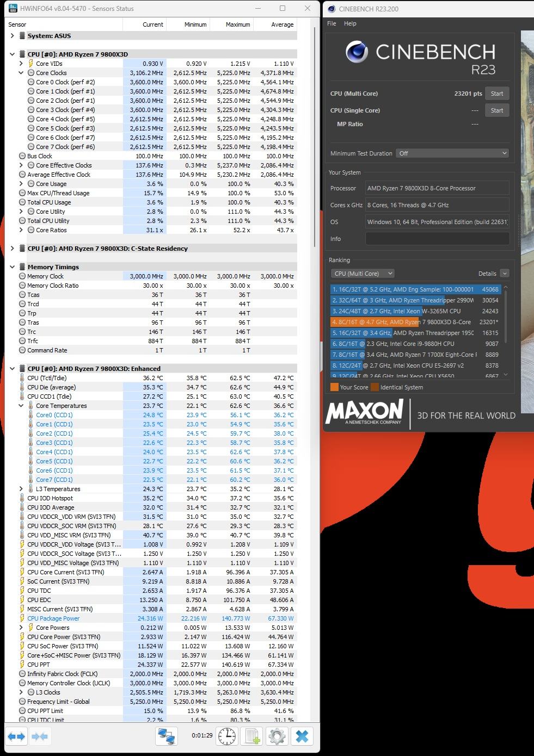
Task: Expand the System: ASUS section
Action: coord(12,36)
